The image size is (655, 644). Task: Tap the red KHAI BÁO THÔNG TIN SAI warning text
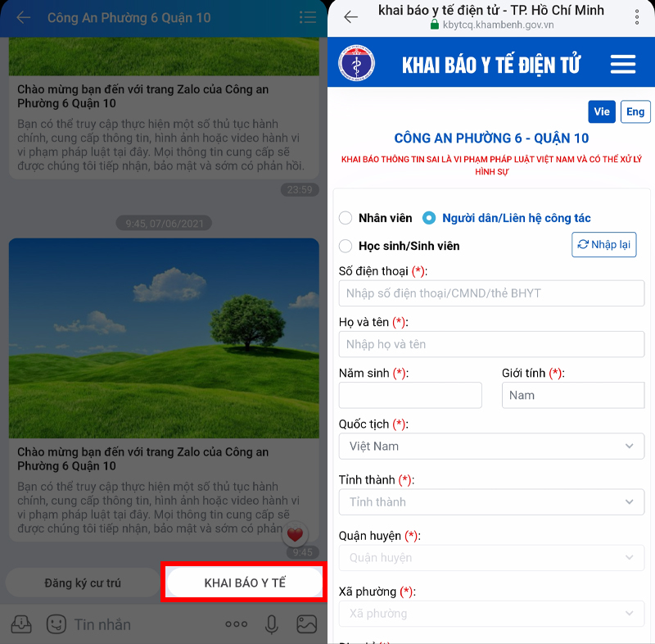(x=492, y=165)
